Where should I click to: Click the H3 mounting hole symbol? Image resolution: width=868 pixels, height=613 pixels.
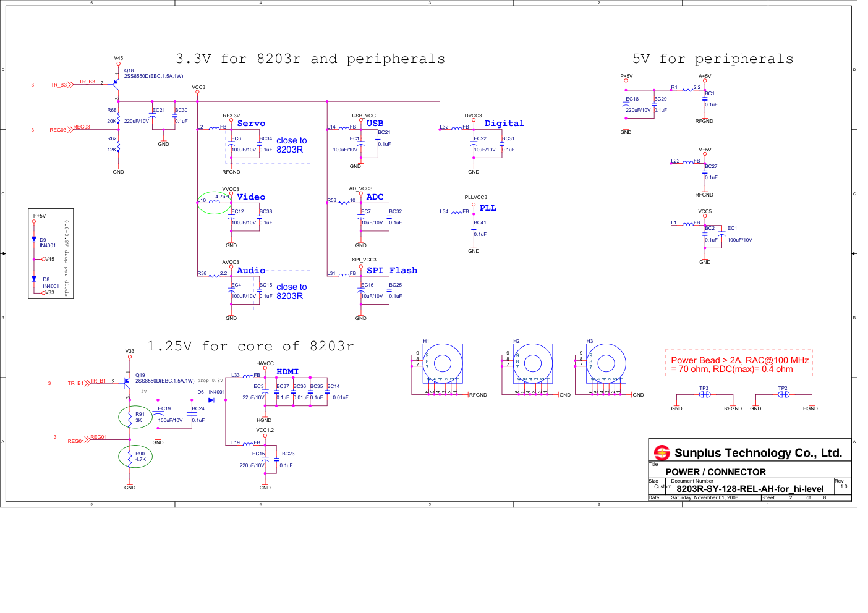coord(606,364)
